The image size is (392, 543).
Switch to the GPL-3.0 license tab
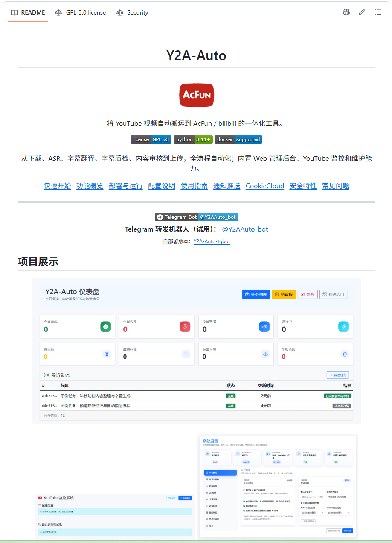coord(80,12)
